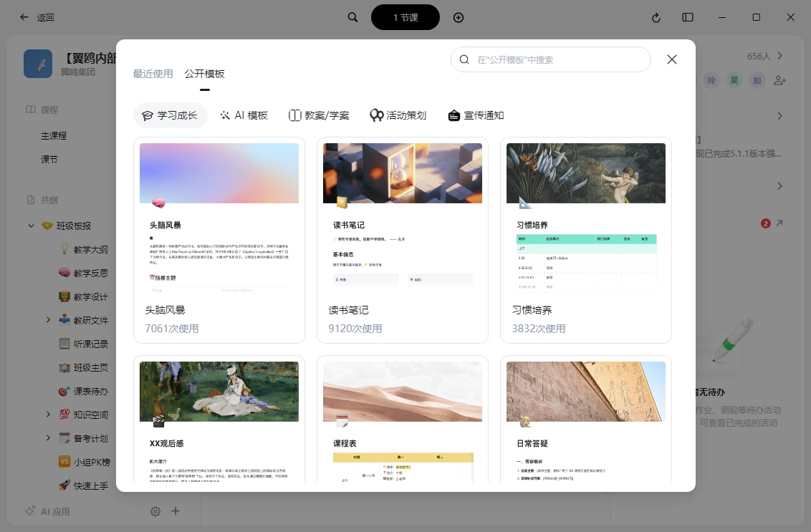The width and height of the screenshot is (811, 532).
Task: Open the XX观后感 template card
Action: click(219, 419)
